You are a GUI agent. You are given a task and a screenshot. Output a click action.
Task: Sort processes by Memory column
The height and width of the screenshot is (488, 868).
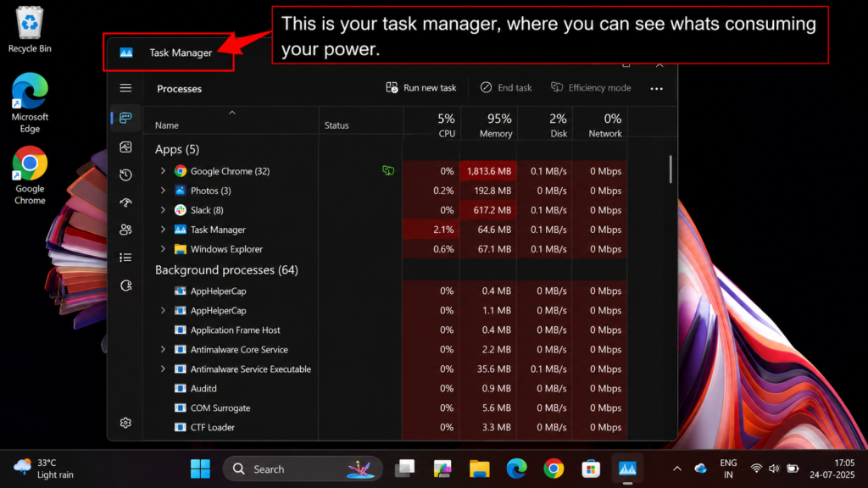[x=488, y=125]
